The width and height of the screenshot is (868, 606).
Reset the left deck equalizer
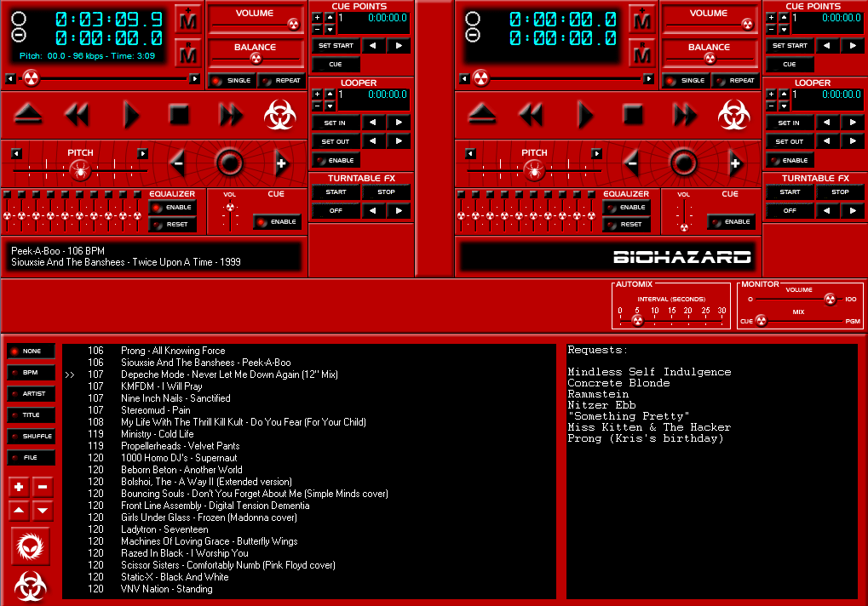click(173, 225)
